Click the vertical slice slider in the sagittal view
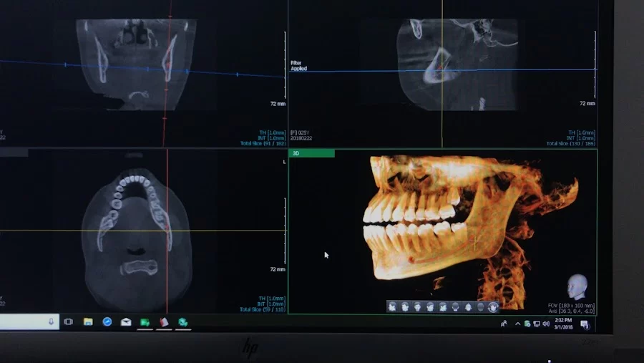 595,64
